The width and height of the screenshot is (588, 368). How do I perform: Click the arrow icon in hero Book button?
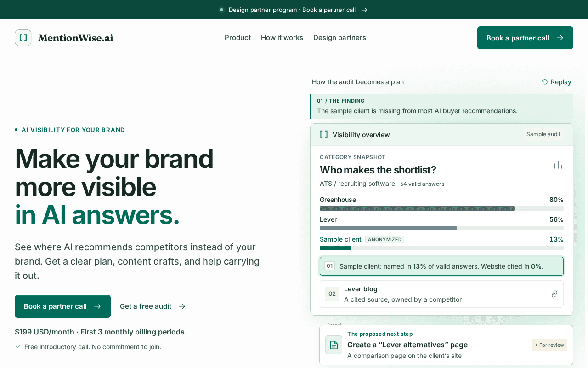click(97, 306)
